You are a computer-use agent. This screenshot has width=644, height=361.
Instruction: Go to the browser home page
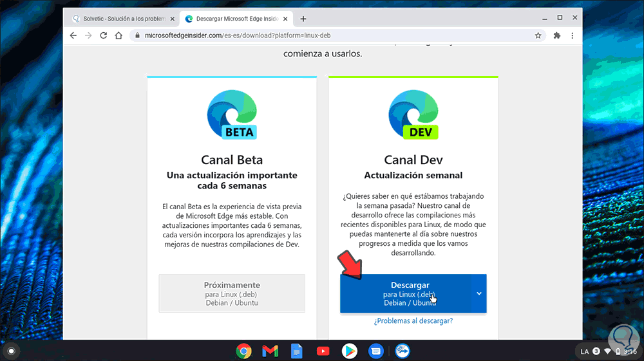[x=118, y=35]
